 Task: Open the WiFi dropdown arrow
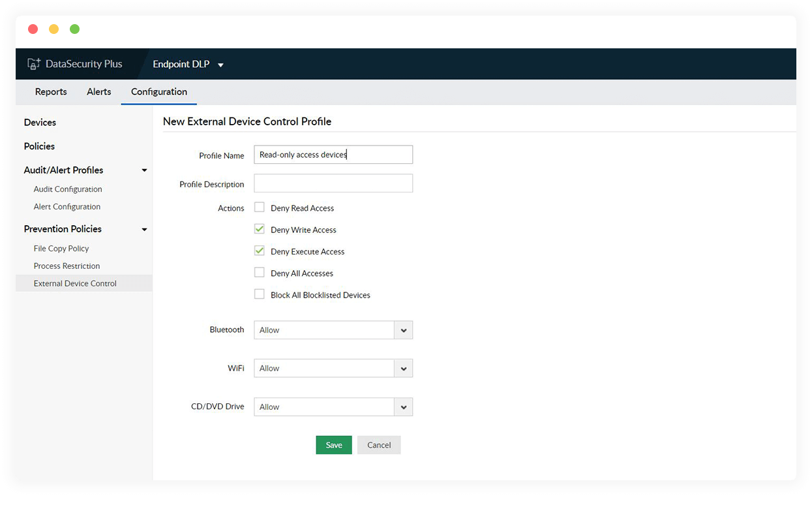[404, 368]
